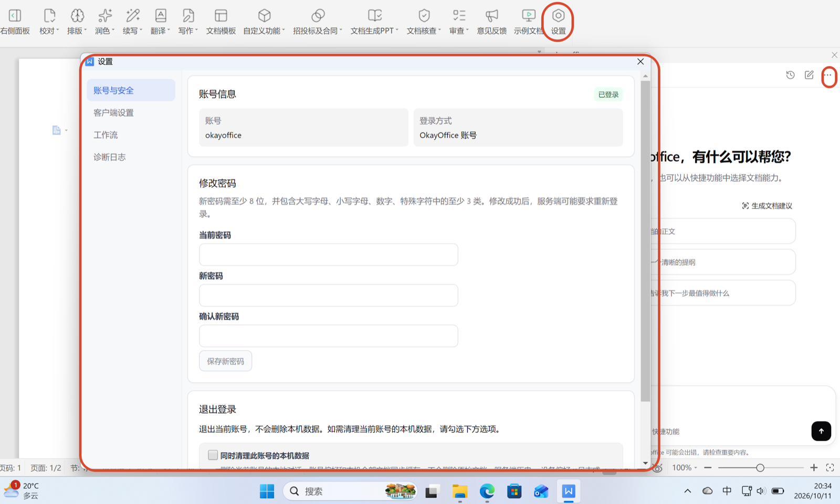Send message with the black arrow button
840x504 pixels.
click(x=821, y=431)
